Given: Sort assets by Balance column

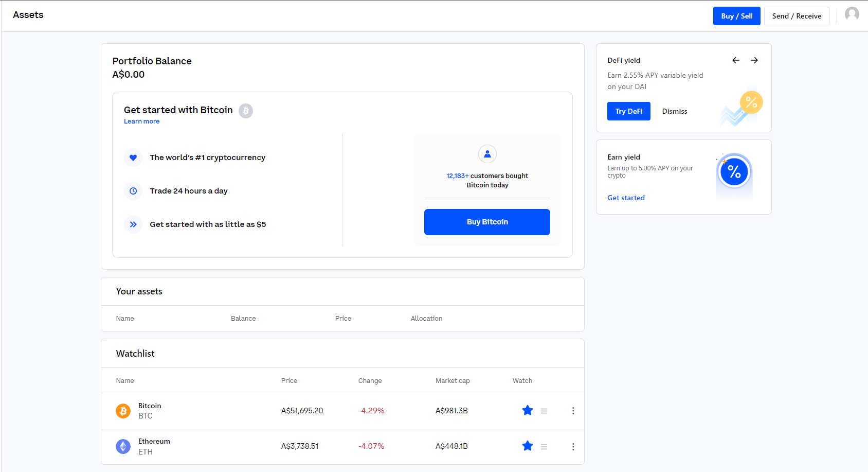Looking at the screenshot, I should tap(243, 319).
